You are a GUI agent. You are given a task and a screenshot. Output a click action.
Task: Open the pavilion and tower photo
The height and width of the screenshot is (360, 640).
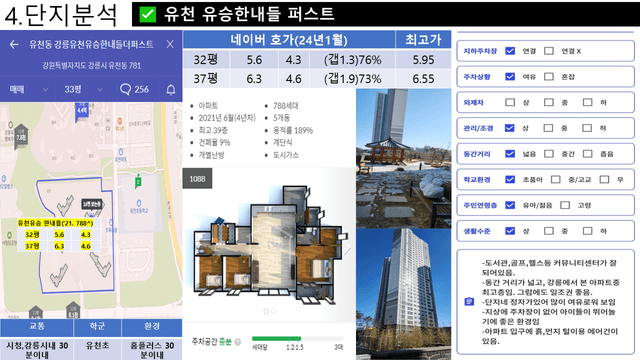tap(404, 158)
